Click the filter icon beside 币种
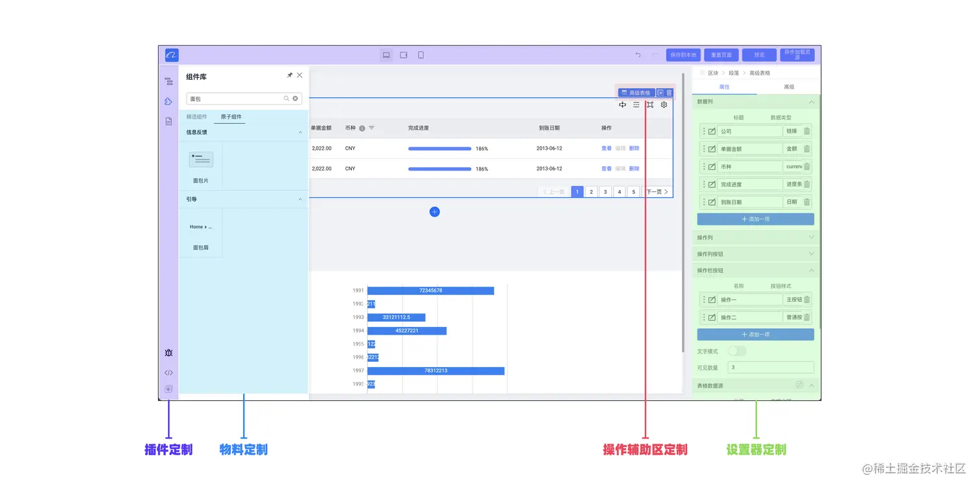This screenshot has width=980, height=489. click(371, 128)
